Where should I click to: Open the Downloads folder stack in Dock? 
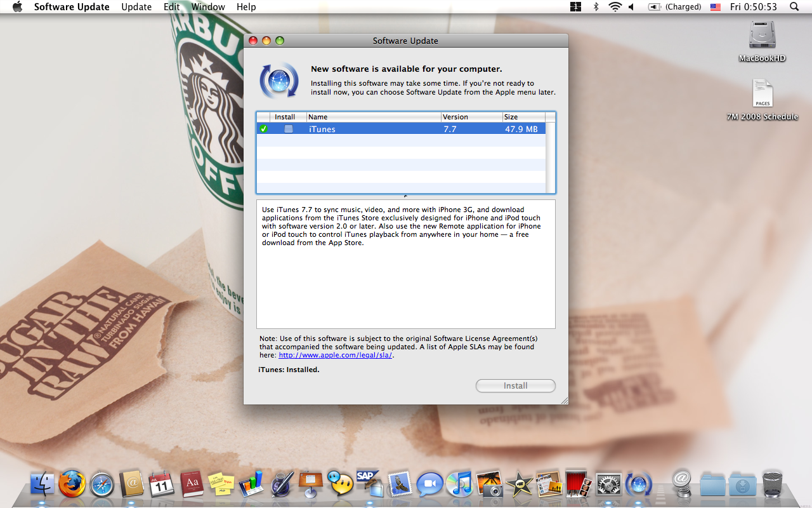[x=742, y=484]
